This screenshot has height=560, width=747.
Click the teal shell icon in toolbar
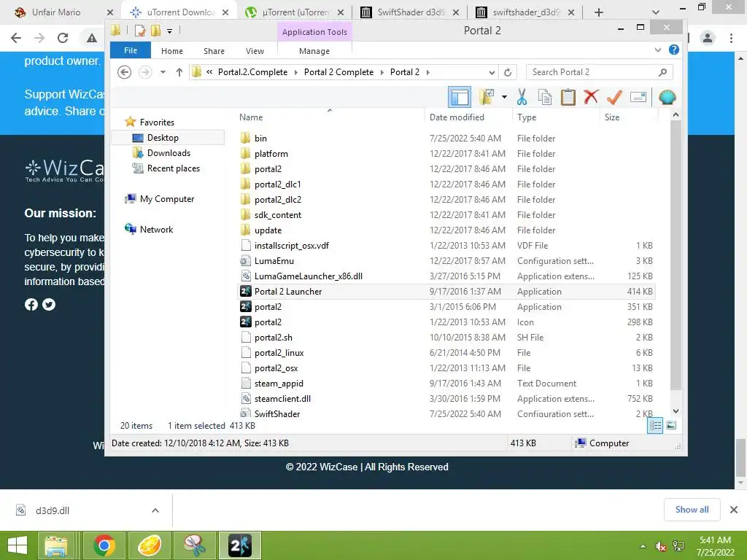tap(667, 97)
